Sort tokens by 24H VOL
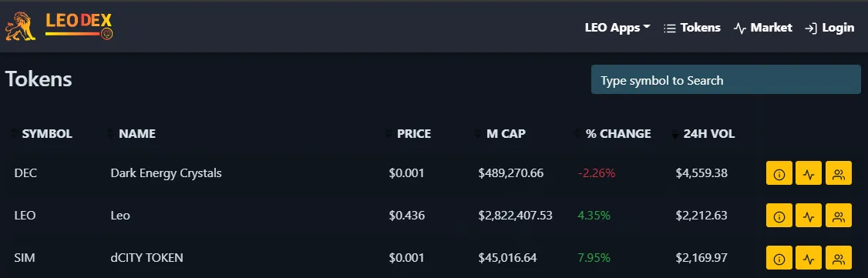The image size is (868, 278). pos(703,134)
